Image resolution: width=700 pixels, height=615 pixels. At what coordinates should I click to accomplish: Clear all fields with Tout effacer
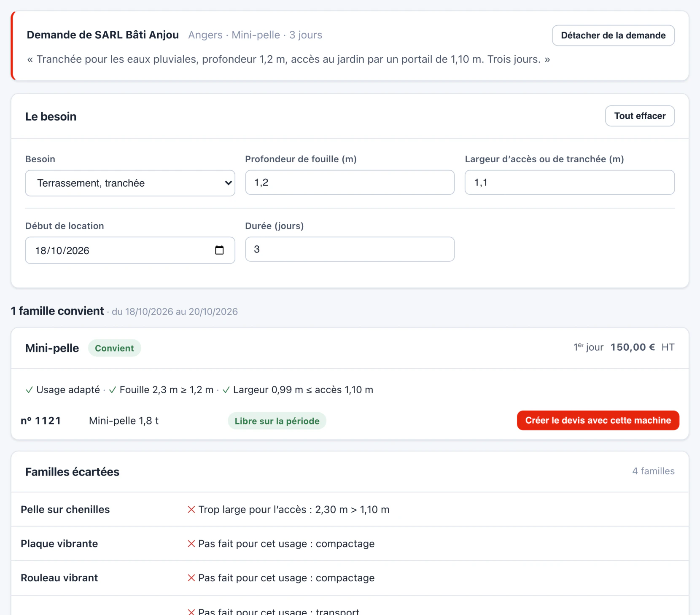click(640, 116)
